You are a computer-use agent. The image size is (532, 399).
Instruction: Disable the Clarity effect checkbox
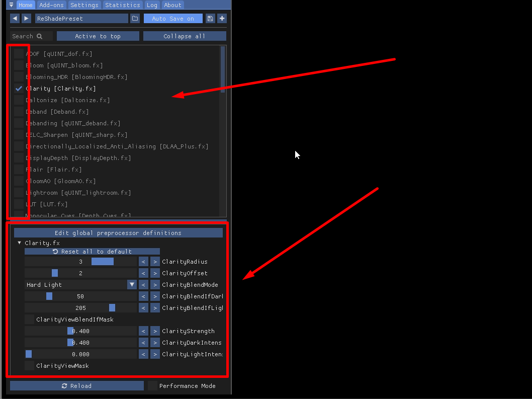pyautogui.click(x=19, y=89)
